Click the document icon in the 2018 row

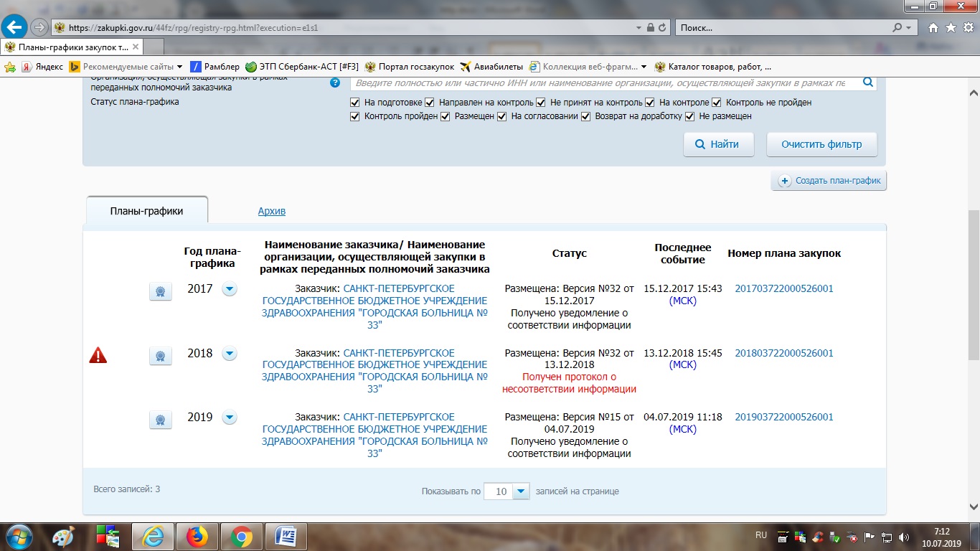[x=160, y=356]
